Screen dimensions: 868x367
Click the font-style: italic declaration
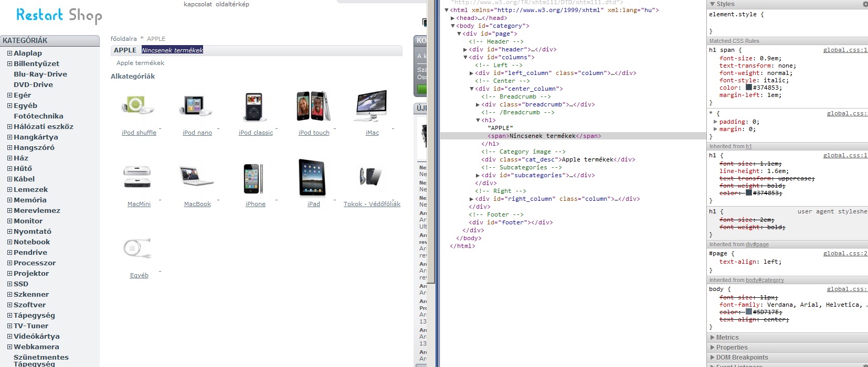754,80
